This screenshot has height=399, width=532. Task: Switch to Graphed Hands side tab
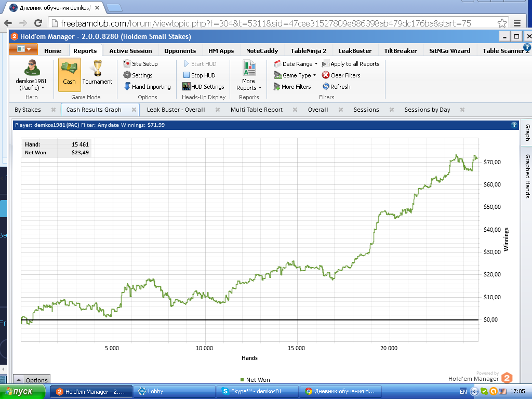(527, 176)
